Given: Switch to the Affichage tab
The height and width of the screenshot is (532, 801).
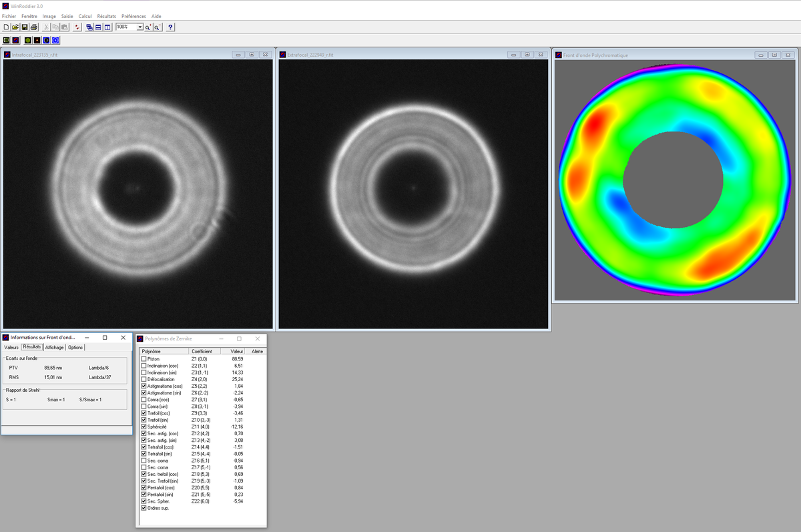Looking at the screenshot, I should (55, 347).
